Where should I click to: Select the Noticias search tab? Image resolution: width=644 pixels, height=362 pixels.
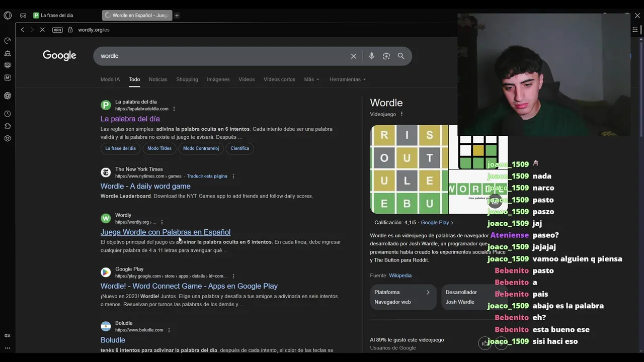pyautogui.click(x=158, y=79)
